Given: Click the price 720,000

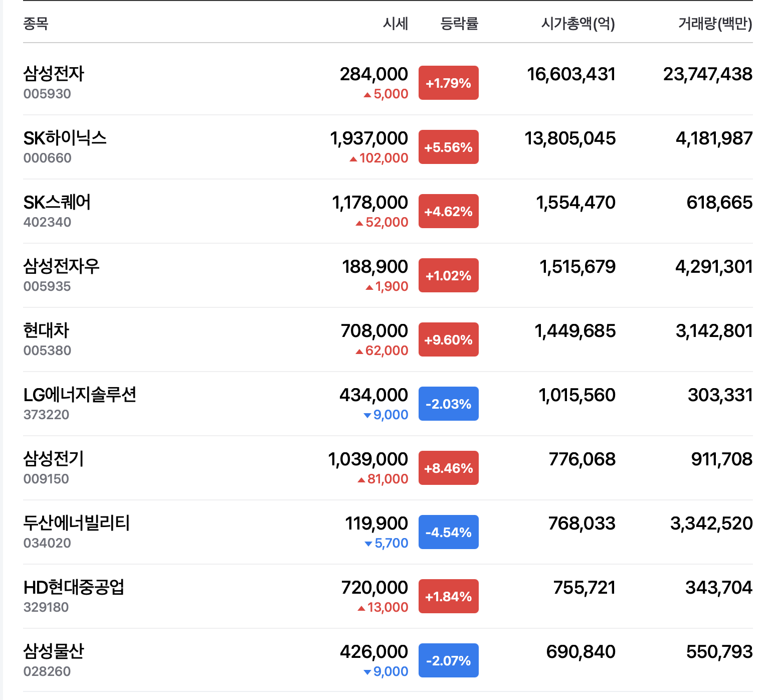Looking at the screenshot, I should [x=374, y=588].
